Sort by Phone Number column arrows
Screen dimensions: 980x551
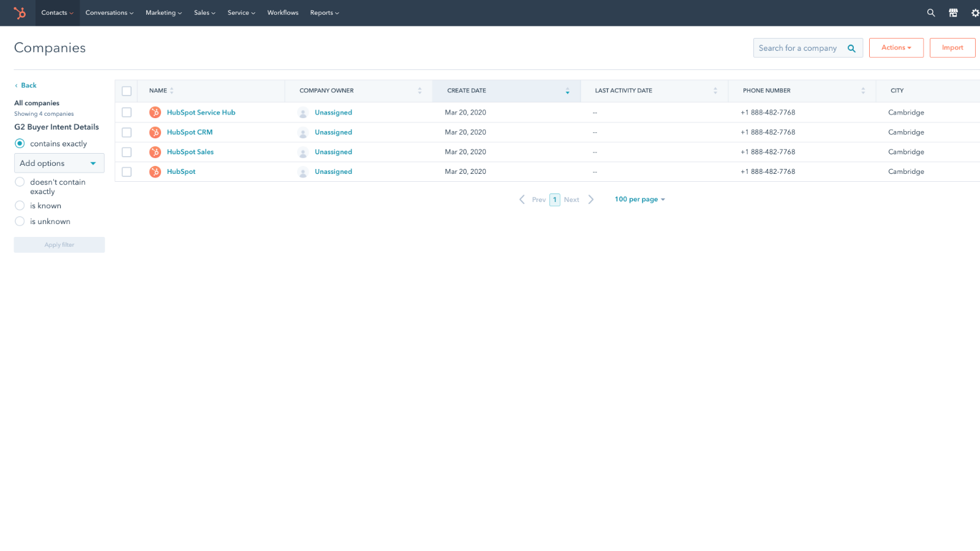[863, 91]
